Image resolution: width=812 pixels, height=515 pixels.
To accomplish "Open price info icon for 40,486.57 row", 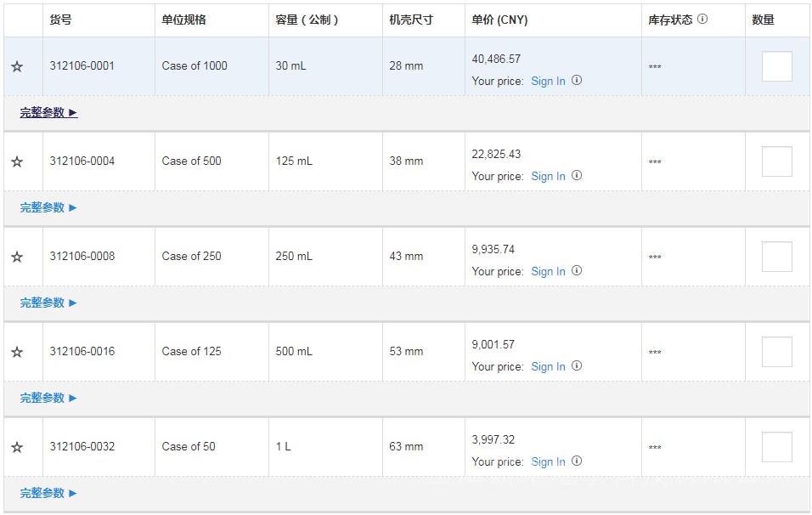I will click(x=577, y=81).
